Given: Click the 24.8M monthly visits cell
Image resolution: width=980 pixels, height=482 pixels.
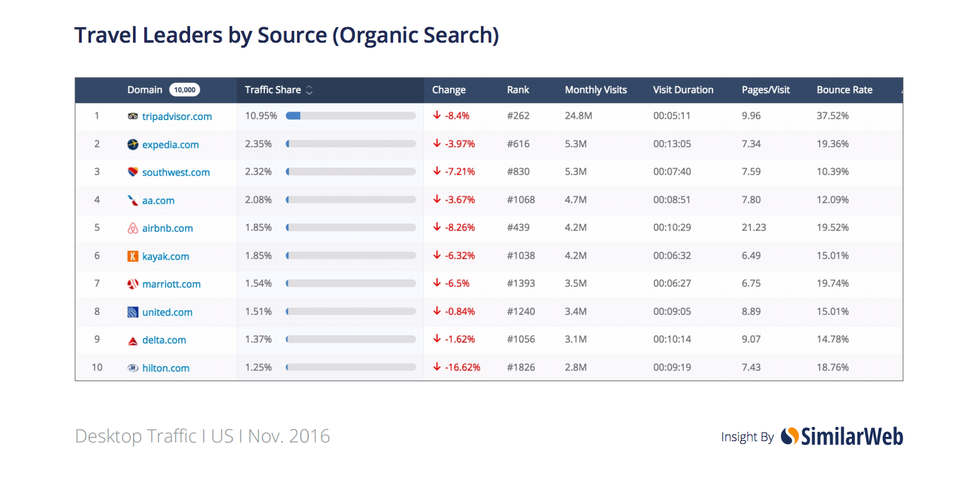Looking at the screenshot, I should (x=578, y=116).
